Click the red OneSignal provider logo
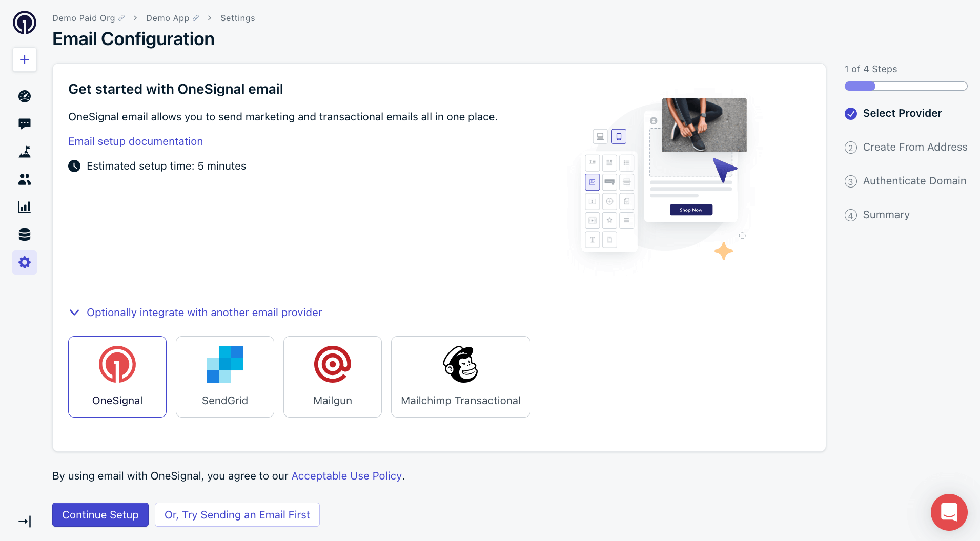 (117, 364)
